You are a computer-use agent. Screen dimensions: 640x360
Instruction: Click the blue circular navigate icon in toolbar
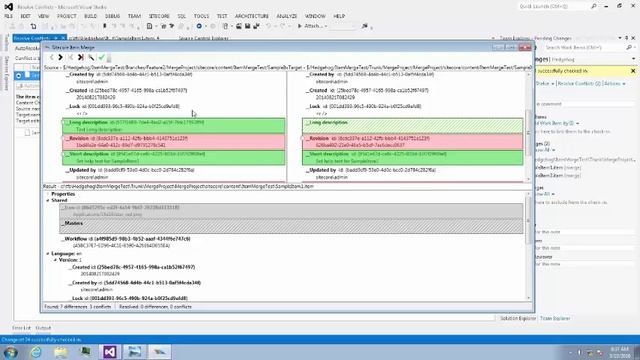(x=199, y=26)
